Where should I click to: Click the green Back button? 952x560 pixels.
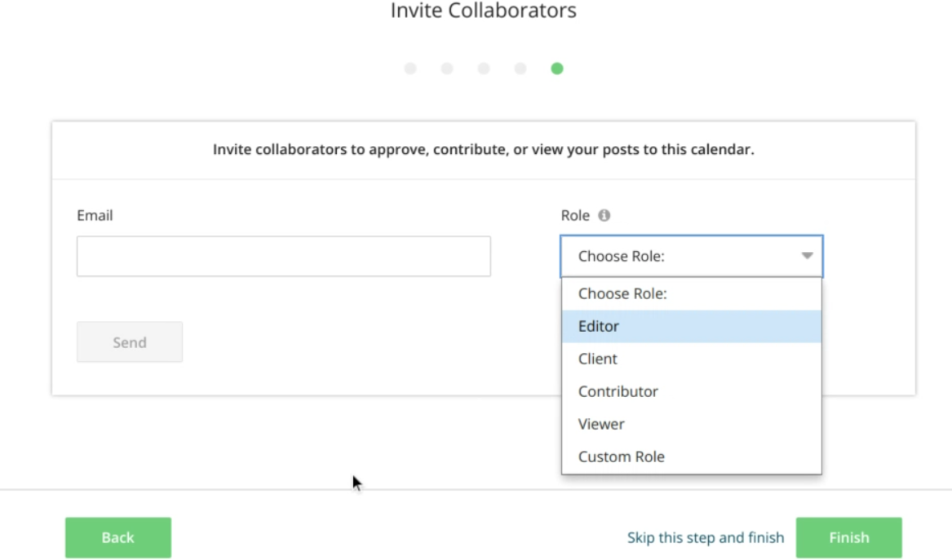[118, 537]
